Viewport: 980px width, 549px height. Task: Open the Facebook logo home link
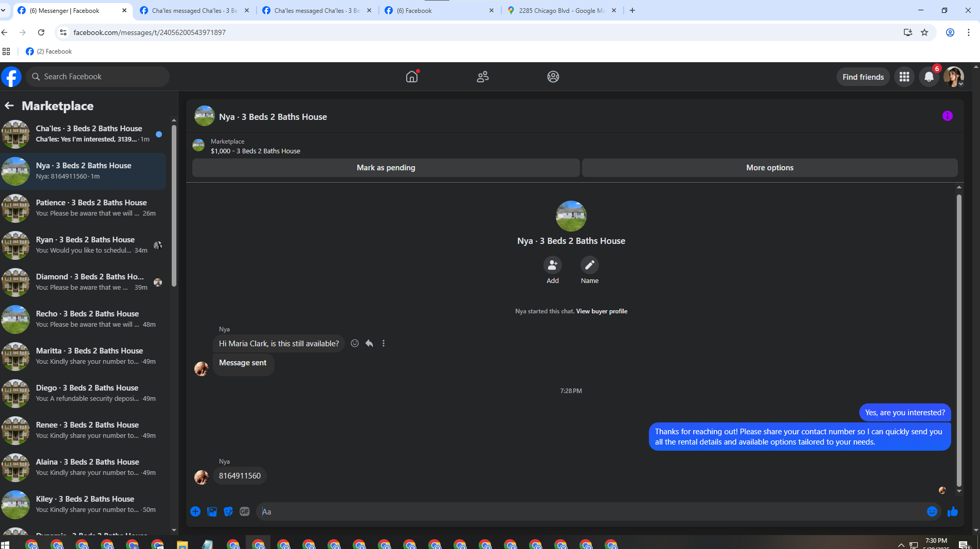click(x=11, y=77)
